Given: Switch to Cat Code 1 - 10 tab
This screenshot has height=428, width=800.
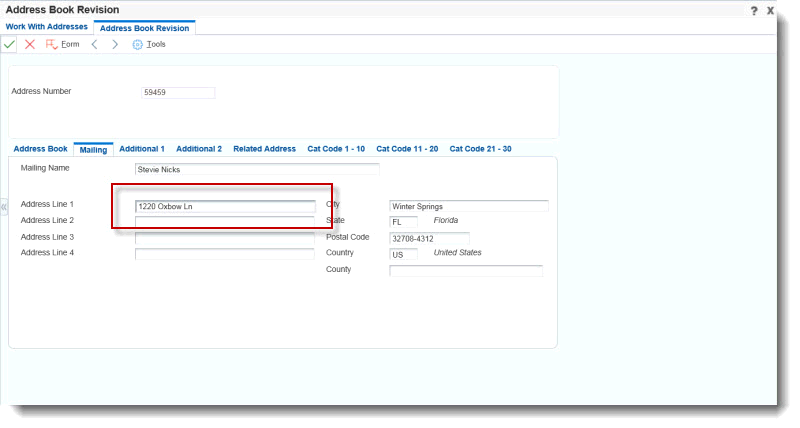Looking at the screenshot, I should (x=336, y=149).
